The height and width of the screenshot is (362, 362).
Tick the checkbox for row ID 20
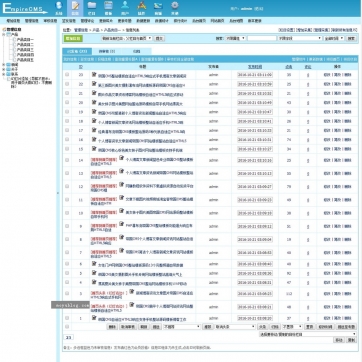click(67, 103)
